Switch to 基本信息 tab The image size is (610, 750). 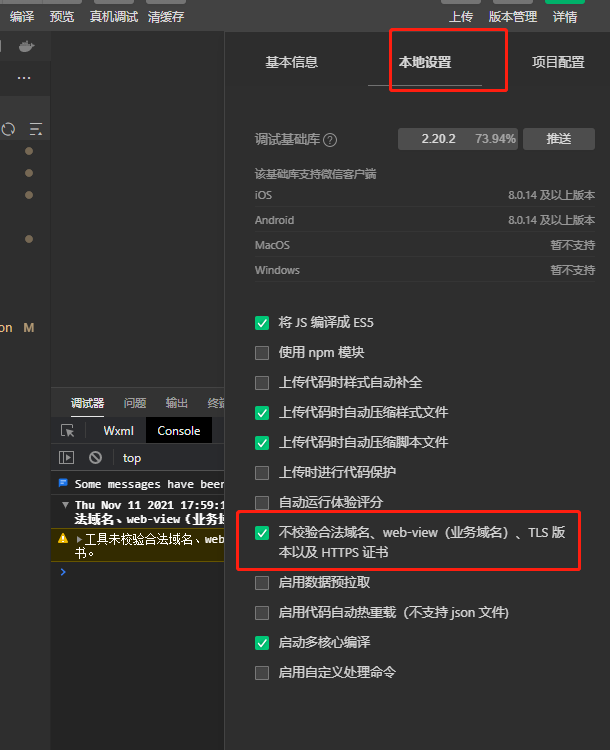tap(291, 62)
